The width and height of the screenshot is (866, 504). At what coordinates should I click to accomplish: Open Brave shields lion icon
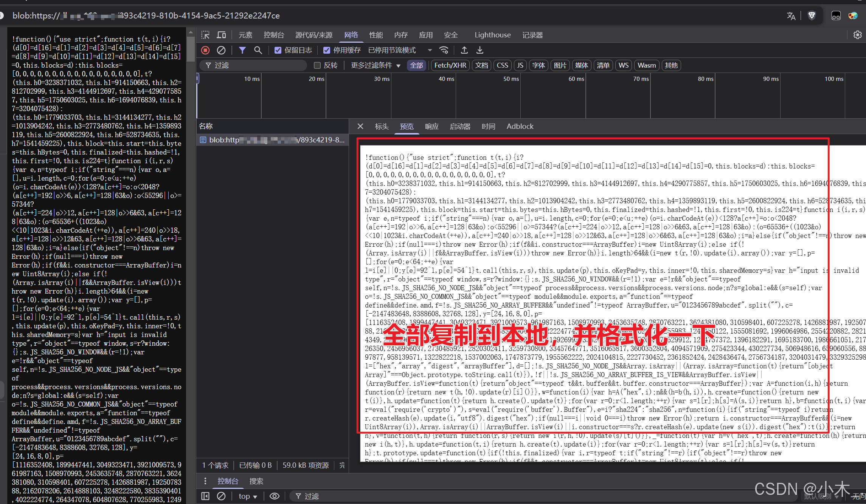coord(812,15)
